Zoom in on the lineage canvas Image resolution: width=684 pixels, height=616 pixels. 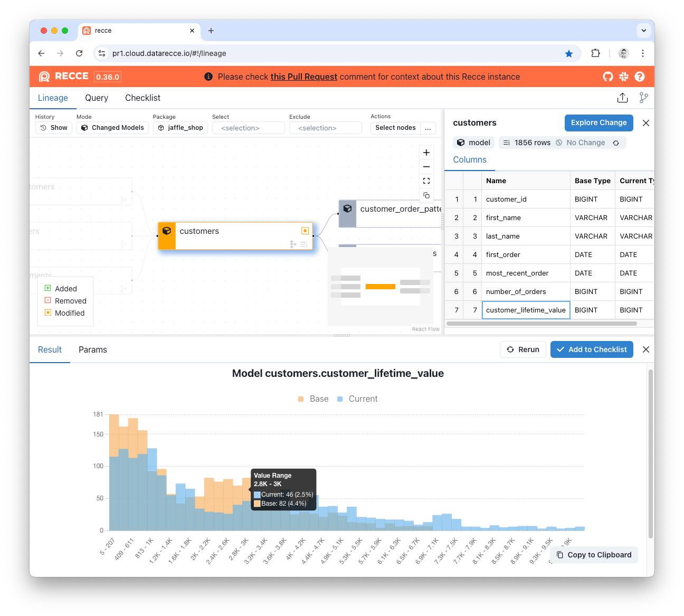click(426, 153)
